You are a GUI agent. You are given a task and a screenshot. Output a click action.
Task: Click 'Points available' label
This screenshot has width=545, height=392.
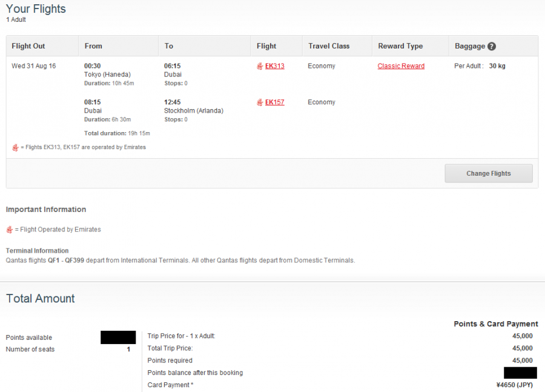tap(29, 337)
